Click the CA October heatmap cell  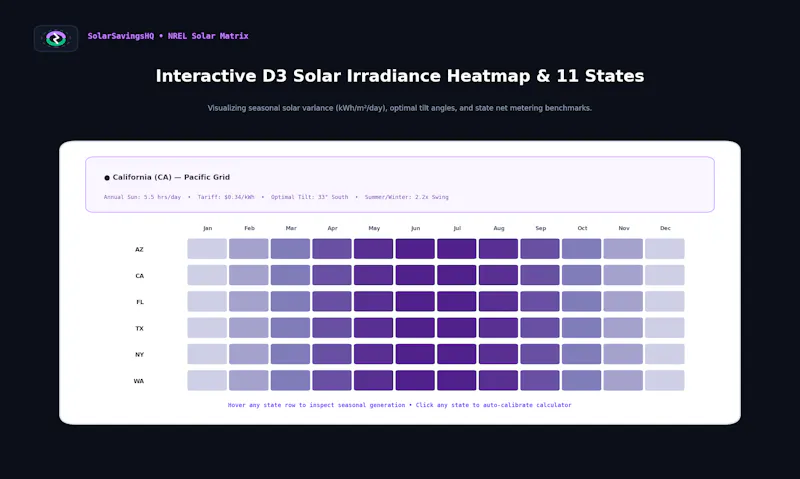[x=582, y=275]
